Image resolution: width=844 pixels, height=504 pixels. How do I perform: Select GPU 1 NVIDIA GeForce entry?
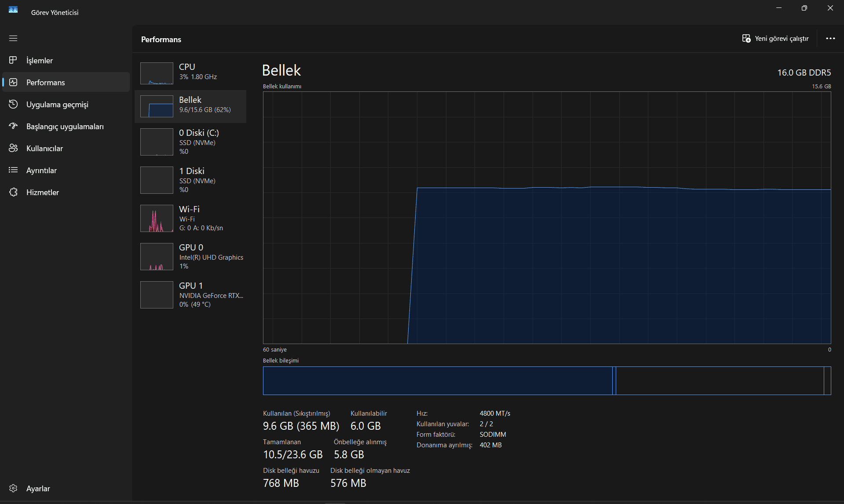(190, 295)
